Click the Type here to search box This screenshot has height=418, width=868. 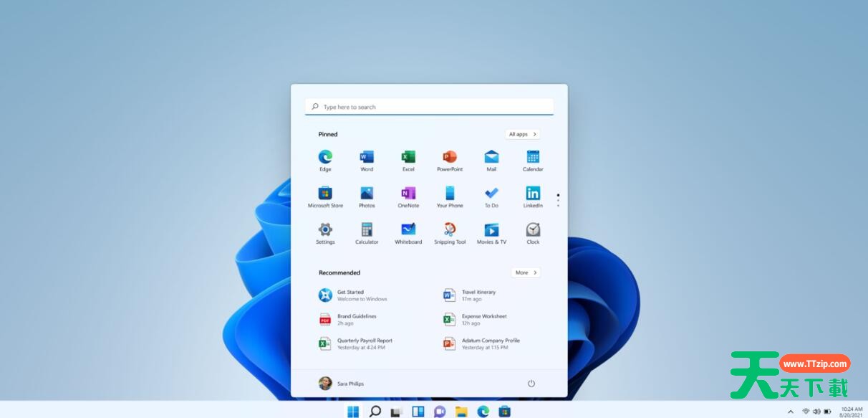(x=430, y=107)
